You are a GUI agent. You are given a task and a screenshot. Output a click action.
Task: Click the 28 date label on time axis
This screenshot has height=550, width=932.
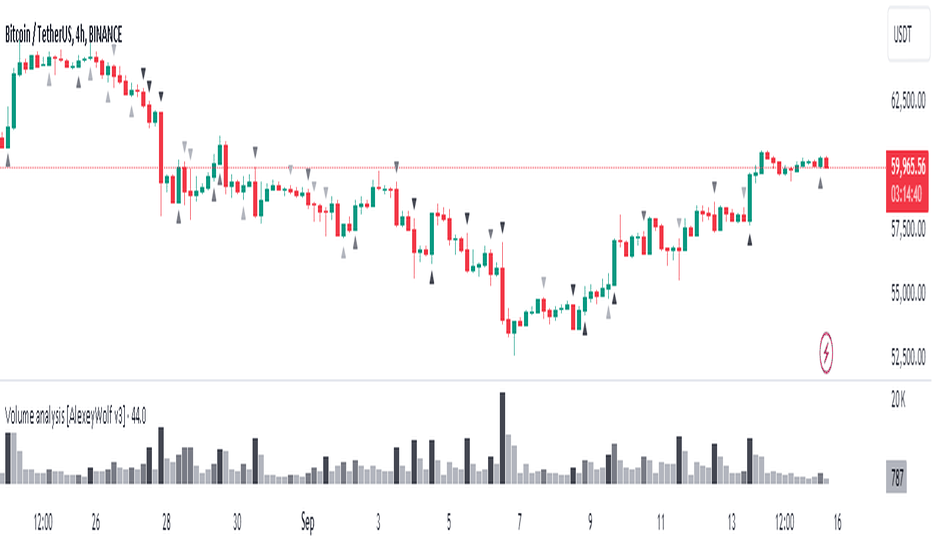[x=166, y=523]
